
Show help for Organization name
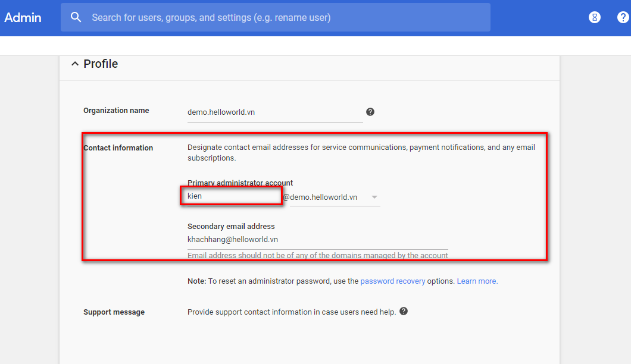point(370,112)
